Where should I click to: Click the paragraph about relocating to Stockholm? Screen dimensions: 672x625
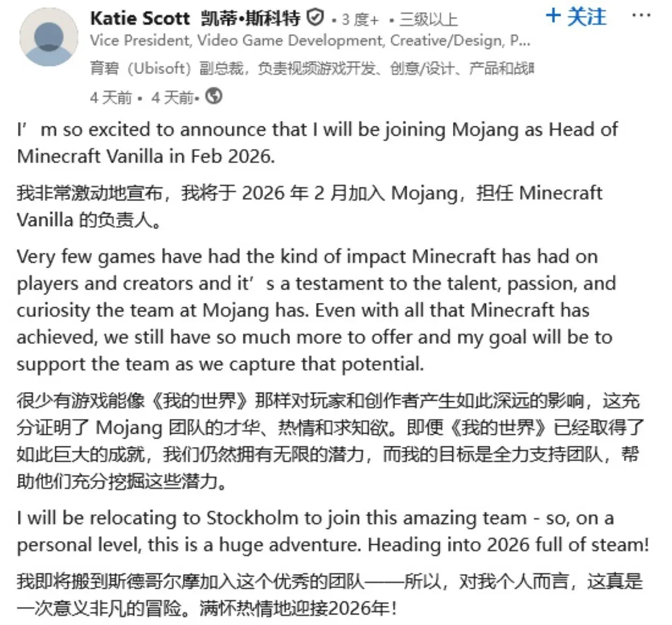coord(332,531)
